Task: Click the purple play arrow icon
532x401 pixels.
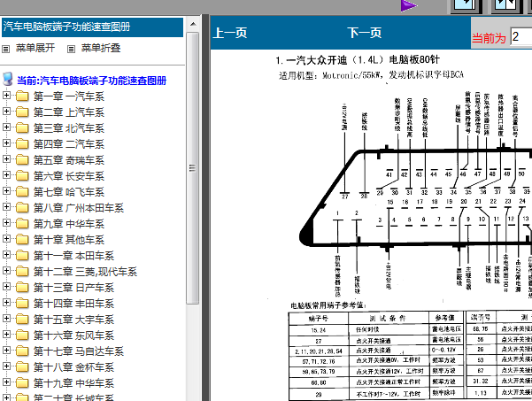Action: [x=408, y=6]
